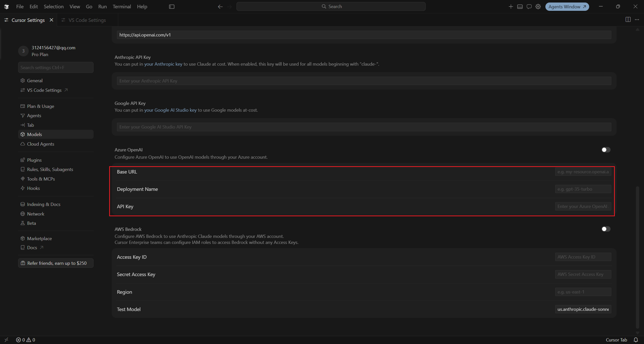The width and height of the screenshot is (644, 344).
Task: Split the editor with layout icon
Action: pos(628,20)
